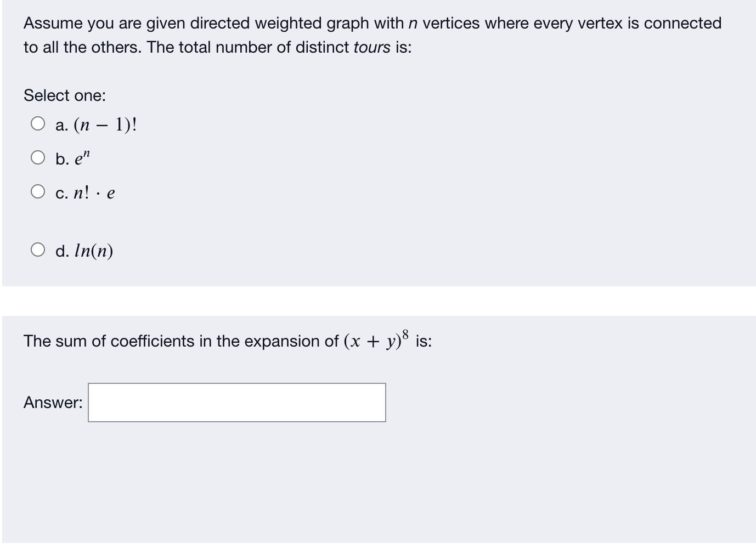Click the word 'tours' in the question

(x=373, y=47)
